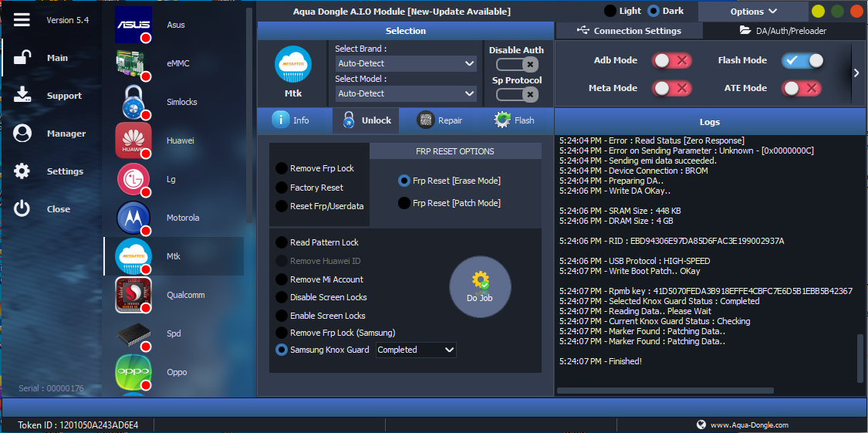The height and width of the screenshot is (433, 868).
Task: Toggle the Disable Auth switch
Action: pyautogui.click(x=518, y=65)
